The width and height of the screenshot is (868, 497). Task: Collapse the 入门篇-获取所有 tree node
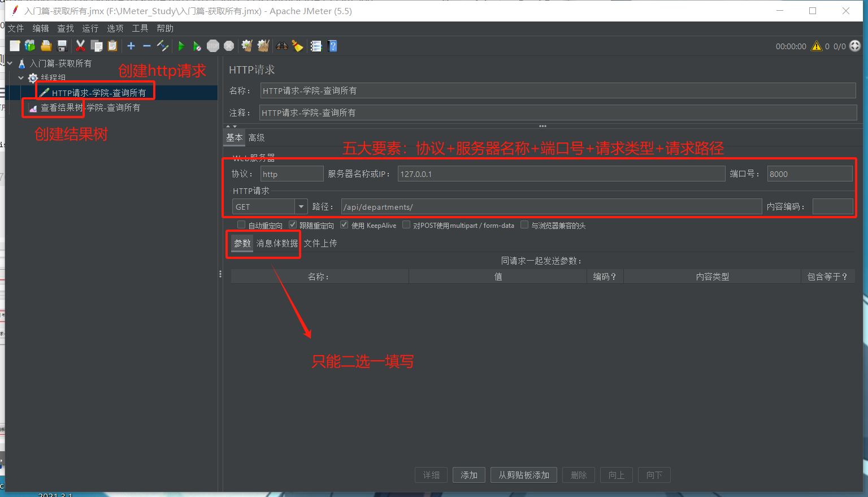10,63
